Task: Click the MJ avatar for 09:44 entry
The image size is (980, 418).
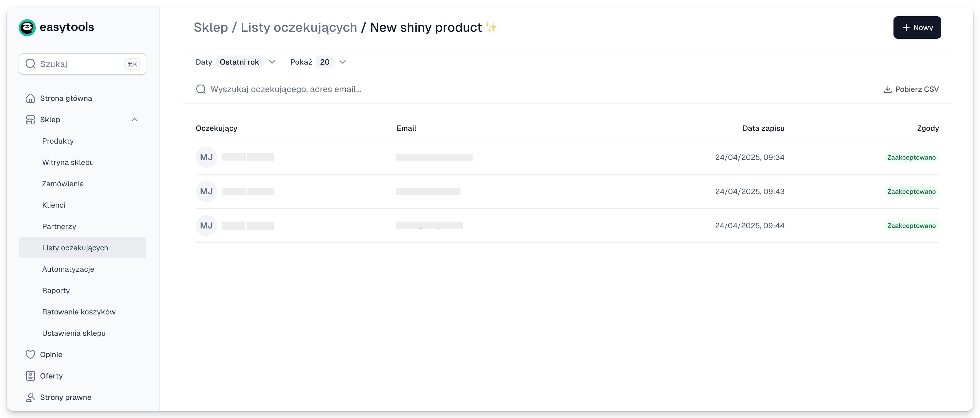Action: (x=206, y=226)
